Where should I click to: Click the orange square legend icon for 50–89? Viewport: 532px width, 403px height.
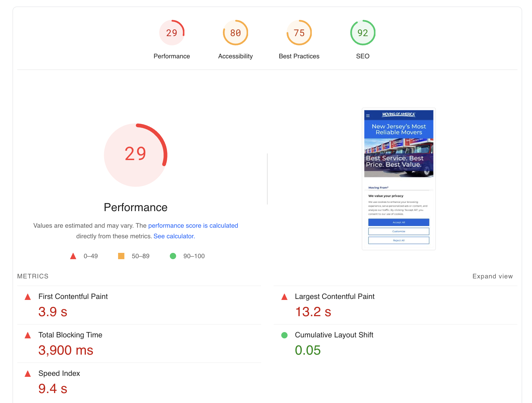[x=121, y=256]
